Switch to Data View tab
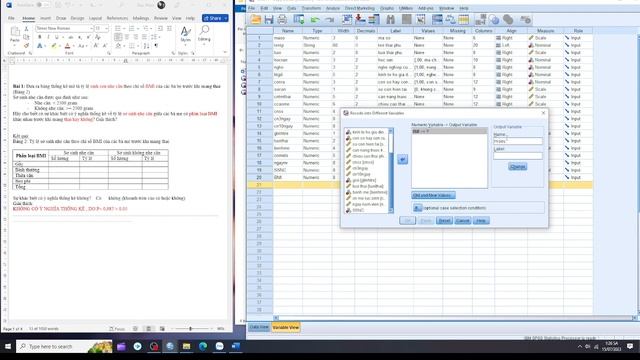The height and width of the screenshot is (360, 640). click(x=259, y=327)
